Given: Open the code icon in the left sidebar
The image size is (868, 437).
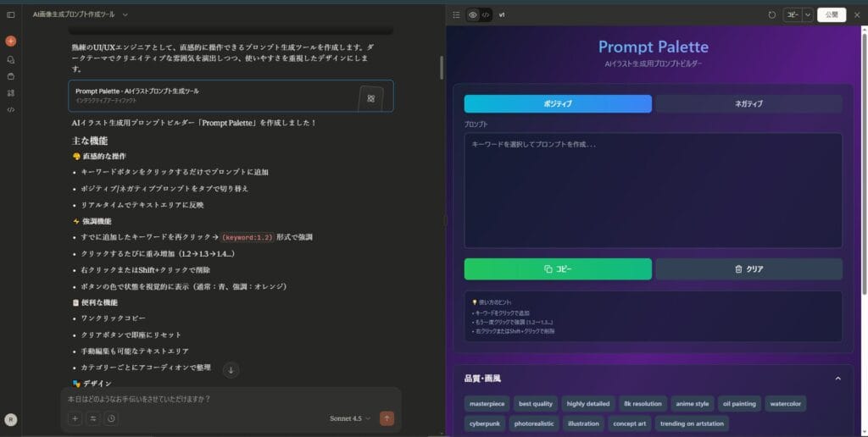Looking at the screenshot, I should (10, 109).
